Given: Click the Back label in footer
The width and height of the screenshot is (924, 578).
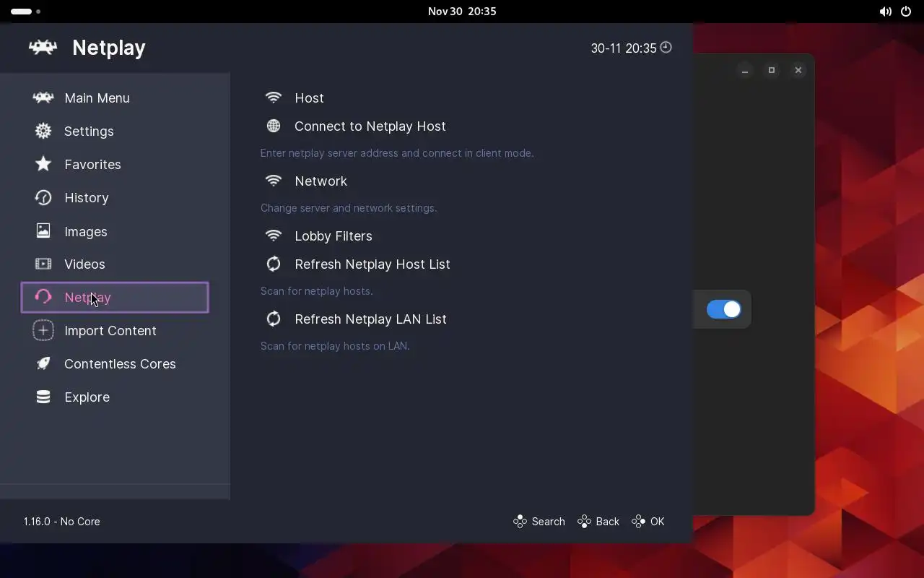Looking at the screenshot, I should tap(607, 522).
